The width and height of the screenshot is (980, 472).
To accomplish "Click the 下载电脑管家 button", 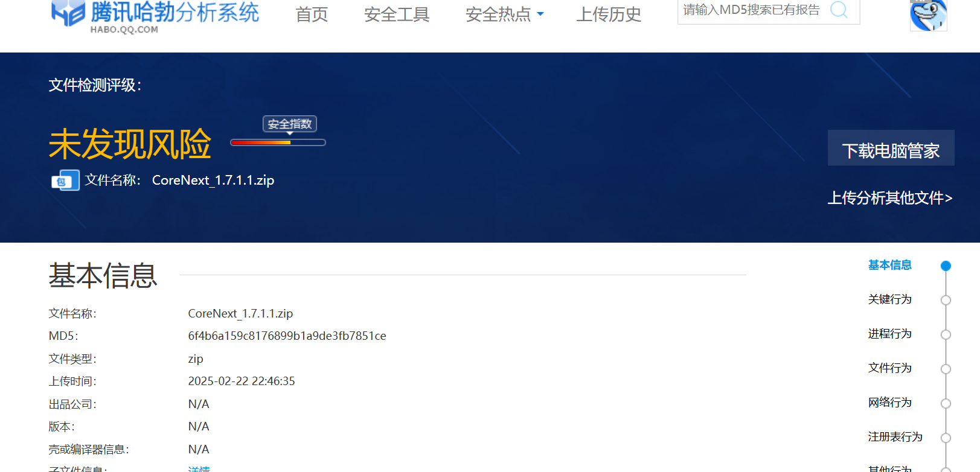I will point(891,149).
